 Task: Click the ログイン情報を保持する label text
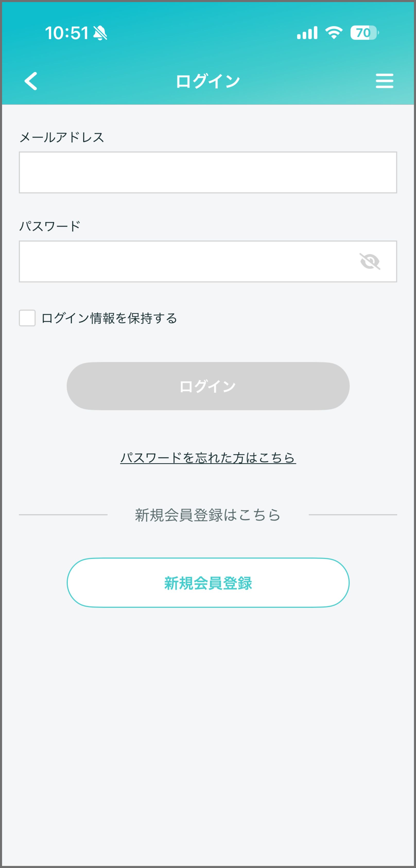point(109,318)
